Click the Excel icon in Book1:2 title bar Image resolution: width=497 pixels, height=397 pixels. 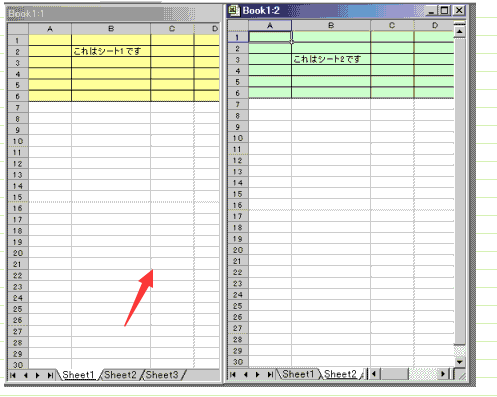(234, 10)
